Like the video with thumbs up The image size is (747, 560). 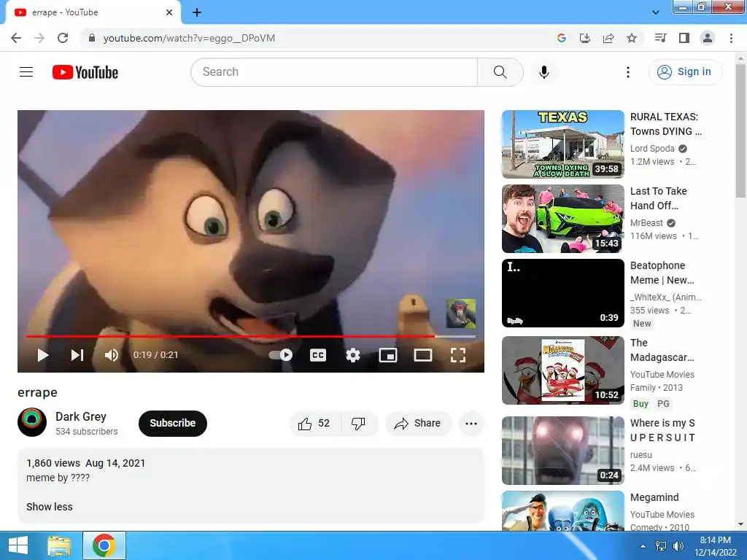click(x=314, y=424)
